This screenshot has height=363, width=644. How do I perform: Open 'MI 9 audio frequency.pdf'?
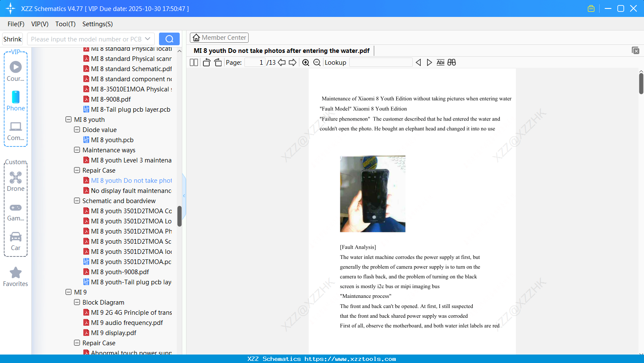pos(123,323)
